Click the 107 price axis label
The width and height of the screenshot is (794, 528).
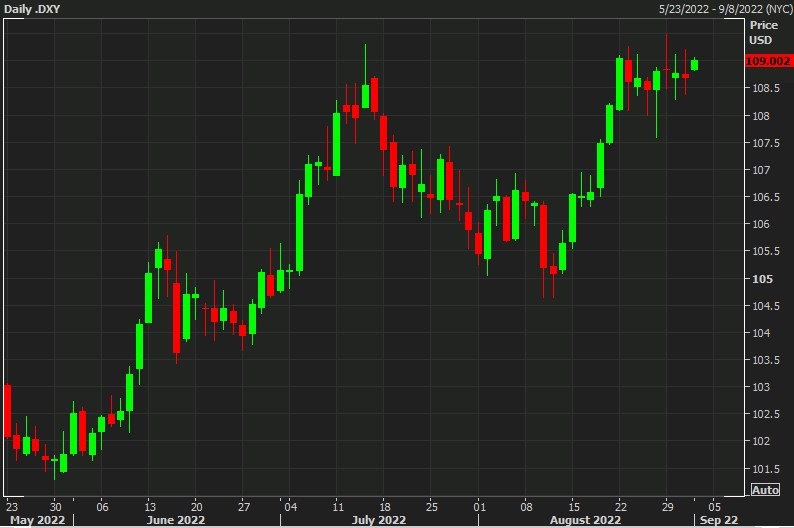pos(761,170)
